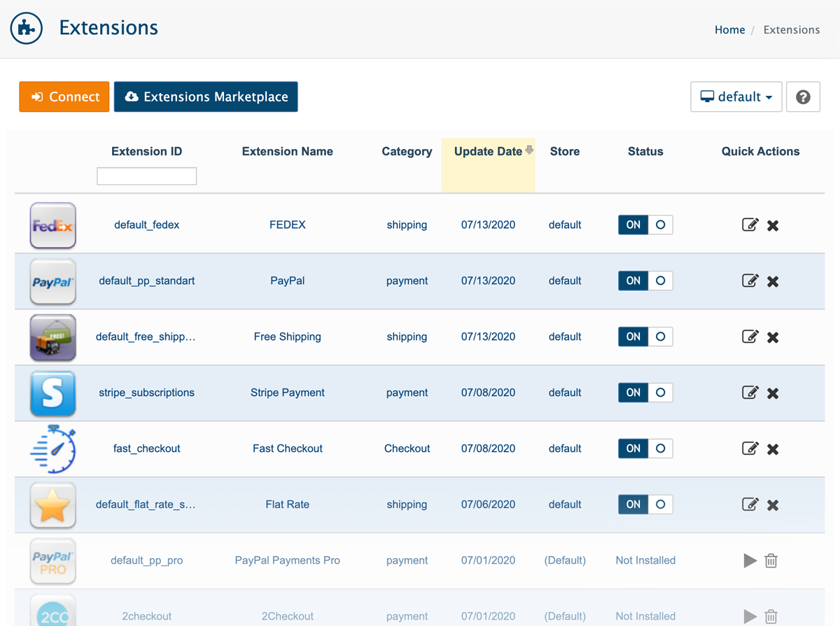Focus the Extension ID filter field
Screen dimensions: 840x626
tap(147, 176)
